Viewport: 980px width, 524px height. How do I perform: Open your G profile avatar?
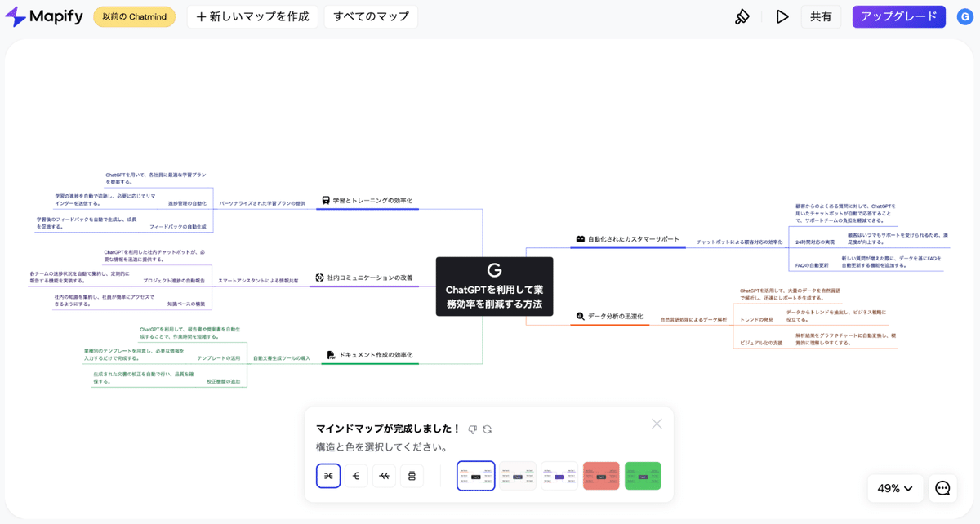966,16
